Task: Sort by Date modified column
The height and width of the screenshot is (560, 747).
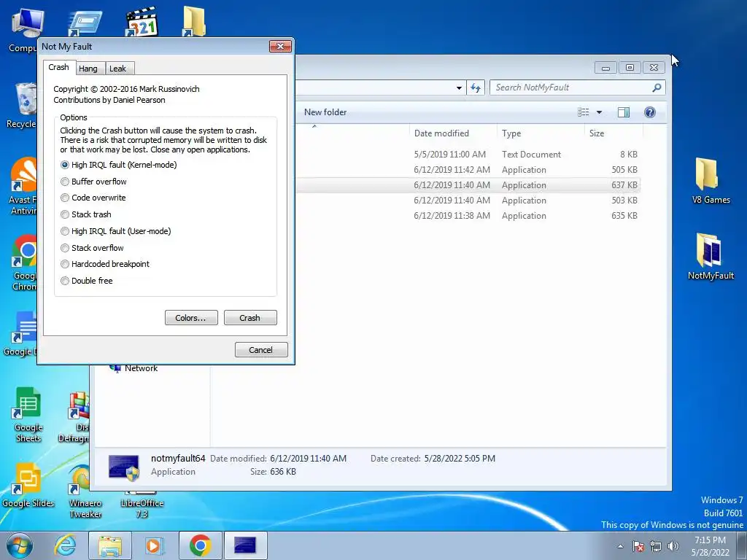Action: (452, 133)
